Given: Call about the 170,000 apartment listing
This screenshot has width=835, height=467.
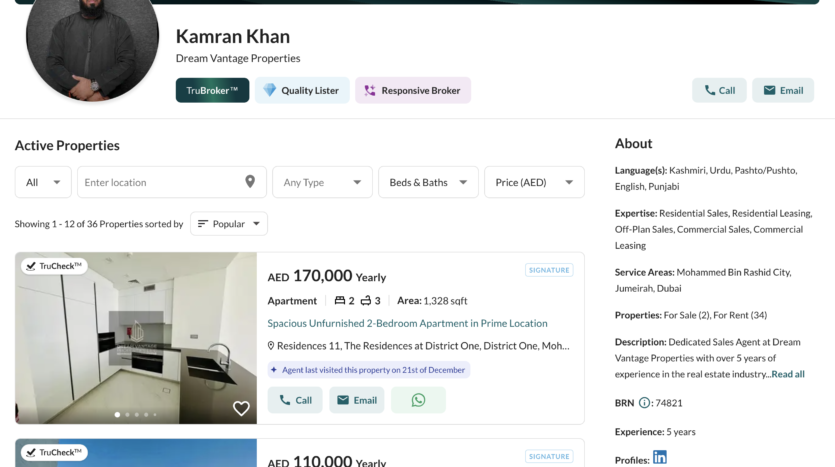Looking at the screenshot, I should [295, 400].
